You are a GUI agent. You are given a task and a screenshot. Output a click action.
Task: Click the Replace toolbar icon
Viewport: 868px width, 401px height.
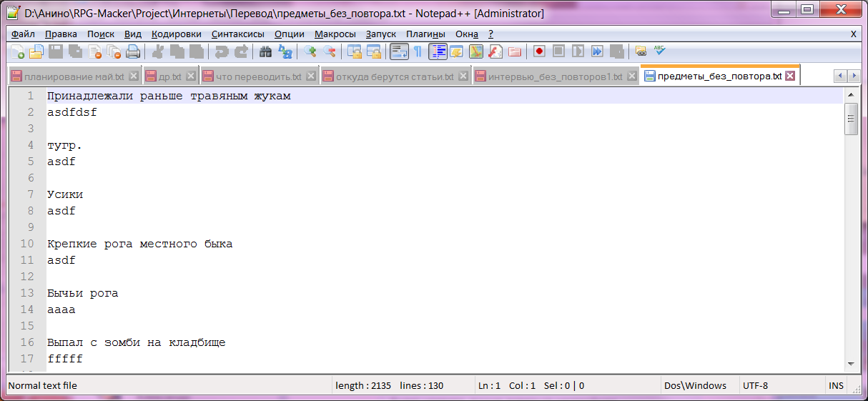tap(285, 51)
